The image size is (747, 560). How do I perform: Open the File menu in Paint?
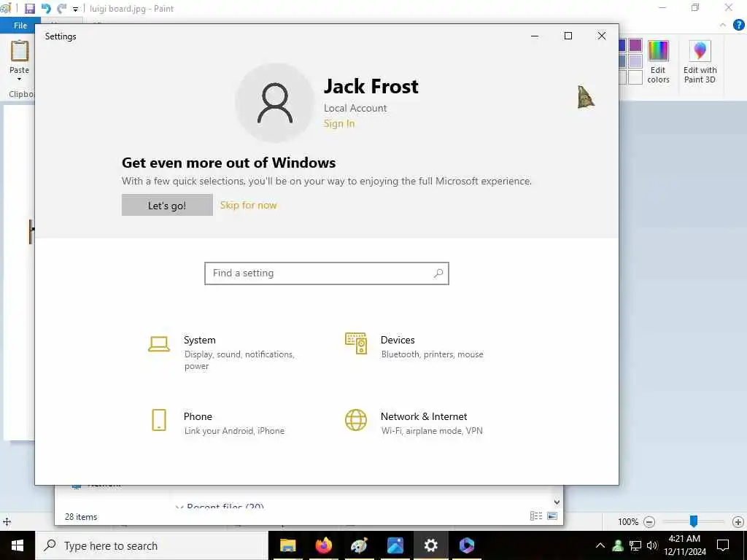coord(20,26)
